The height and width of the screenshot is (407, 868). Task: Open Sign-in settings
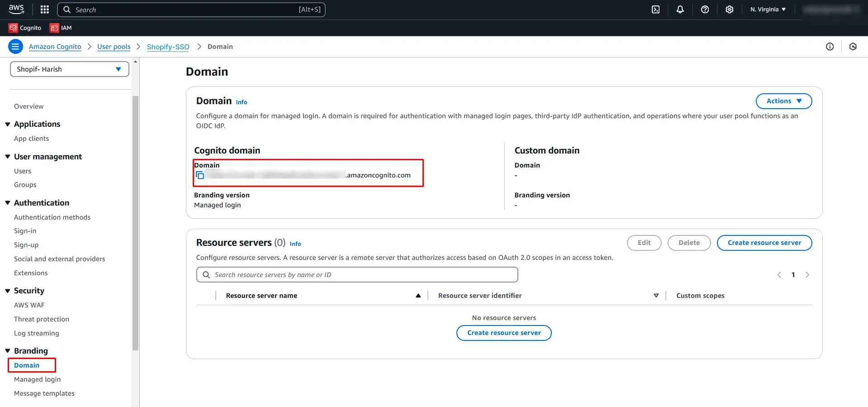[25, 231]
